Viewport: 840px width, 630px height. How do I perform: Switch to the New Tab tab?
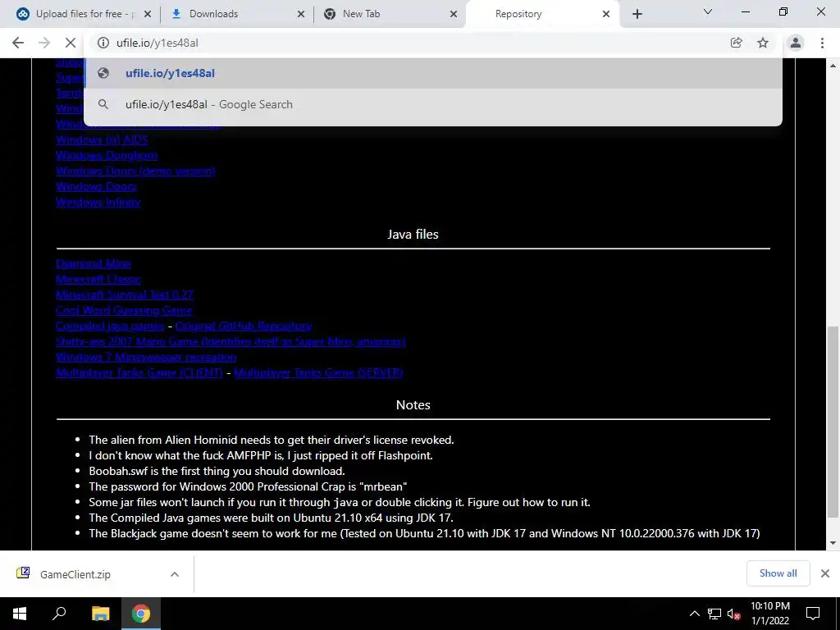(x=384, y=14)
